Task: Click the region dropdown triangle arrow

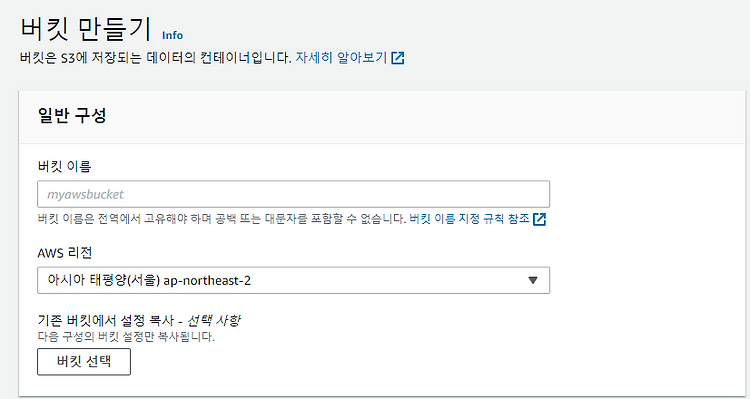Action: click(x=533, y=280)
